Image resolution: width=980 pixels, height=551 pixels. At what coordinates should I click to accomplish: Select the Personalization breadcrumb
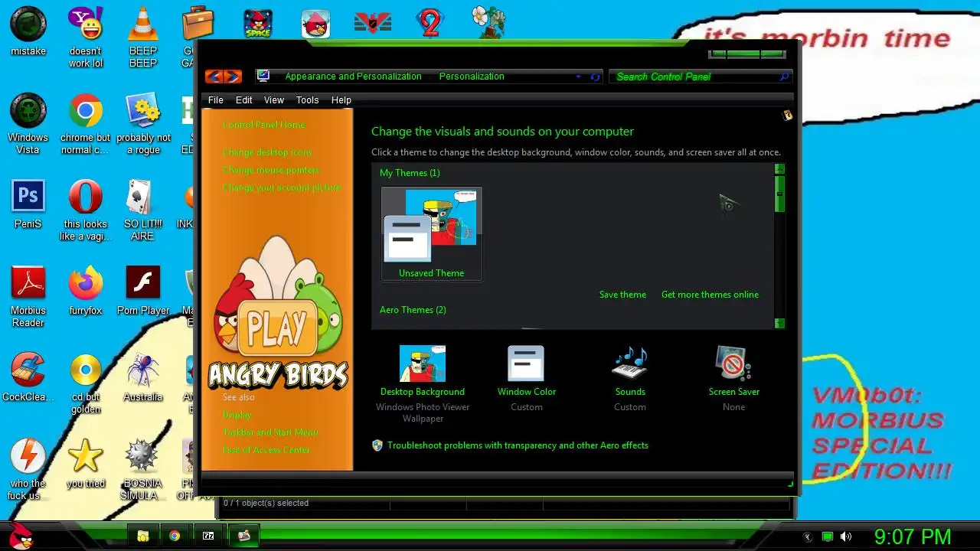tap(472, 77)
